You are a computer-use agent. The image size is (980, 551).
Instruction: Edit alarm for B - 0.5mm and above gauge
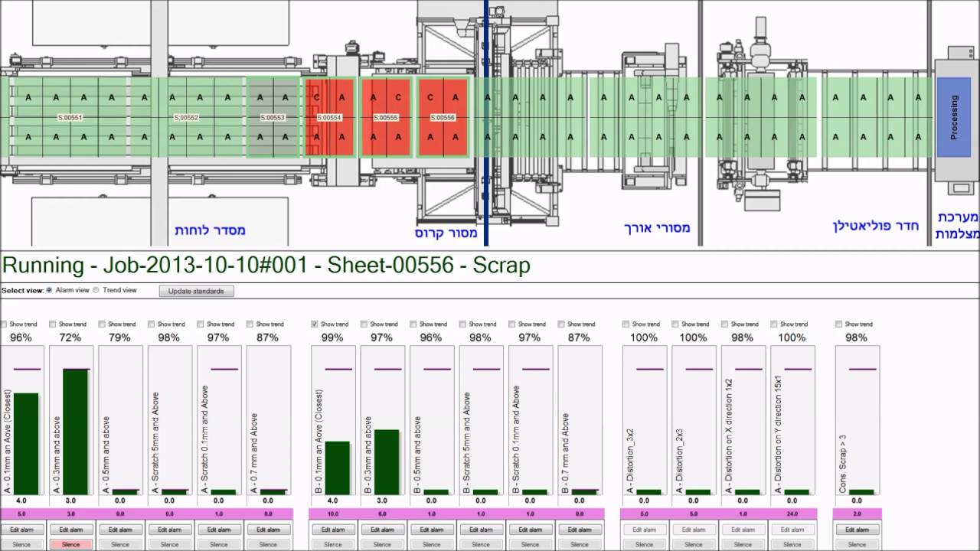431,530
